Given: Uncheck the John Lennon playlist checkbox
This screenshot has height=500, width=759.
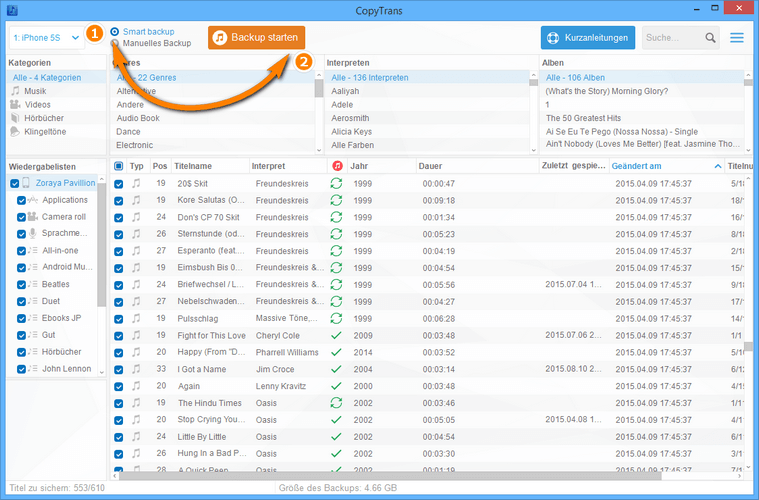Looking at the screenshot, I should coord(21,369).
